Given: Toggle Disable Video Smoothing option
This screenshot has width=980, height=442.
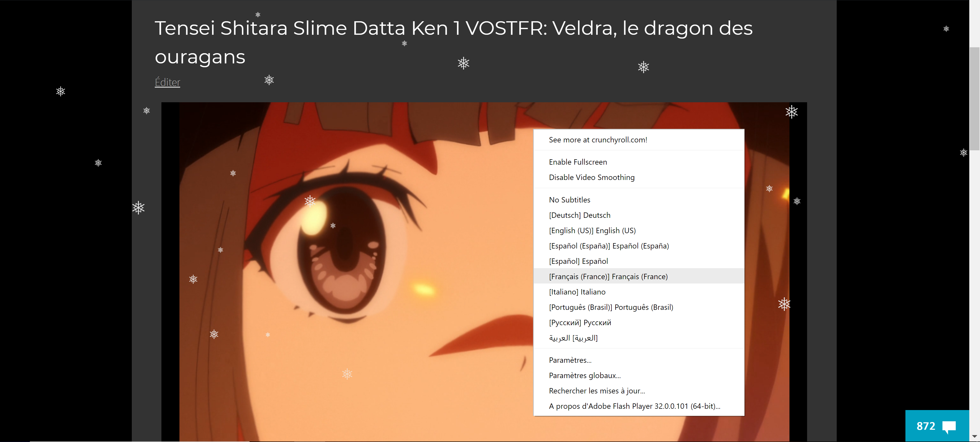Looking at the screenshot, I should tap(639, 177).
